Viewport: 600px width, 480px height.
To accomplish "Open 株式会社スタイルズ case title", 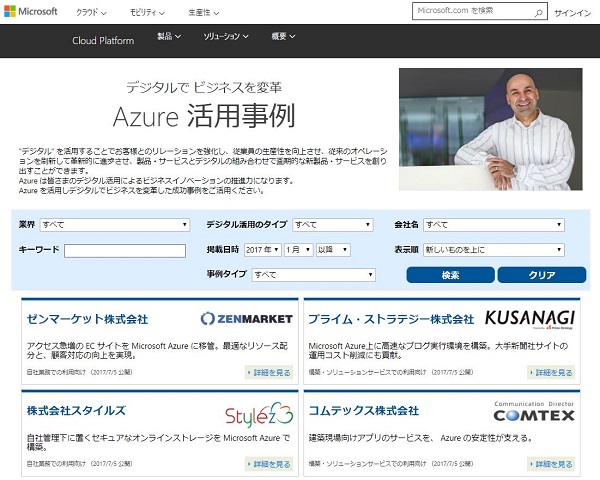I will point(76,410).
